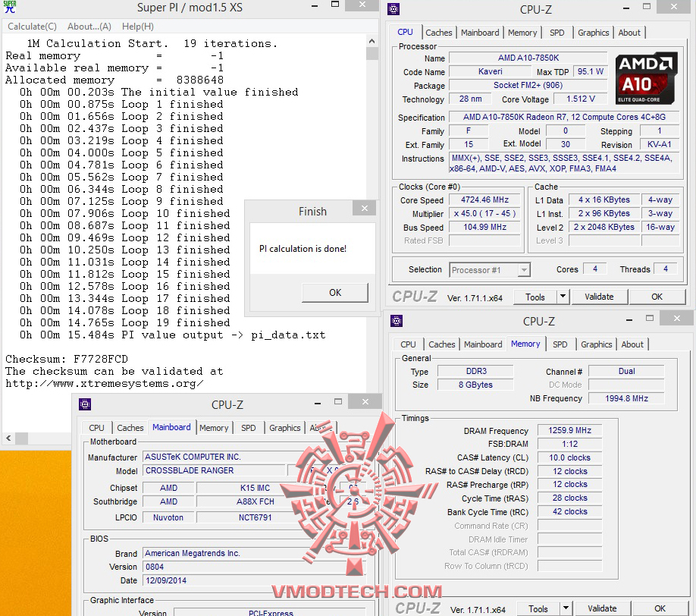Select SPD tab in the Memory CPU-Z window
The height and width of the screenshot is (616, 696).
[560, 344]
